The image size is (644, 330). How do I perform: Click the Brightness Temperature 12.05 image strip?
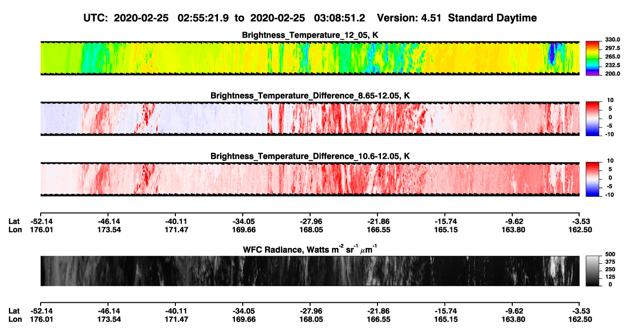(310, 58)
